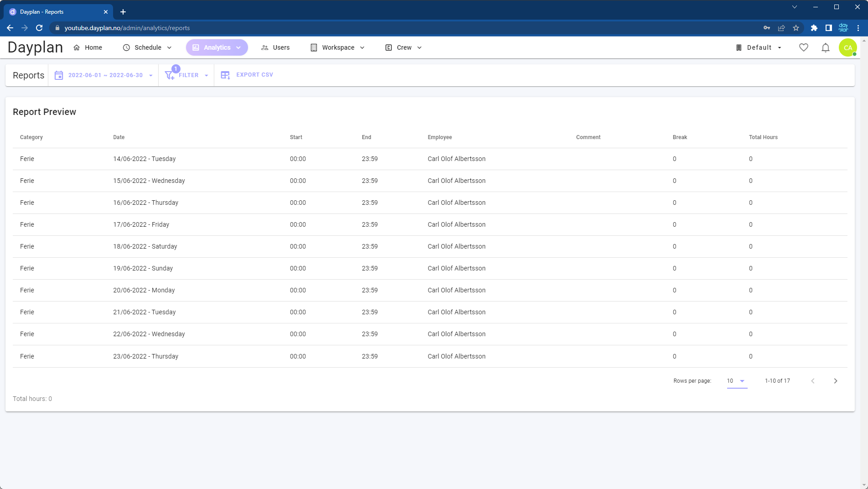Open the Schedule dropdown menu
Viewport: 868px width, 489px height.
147,47
